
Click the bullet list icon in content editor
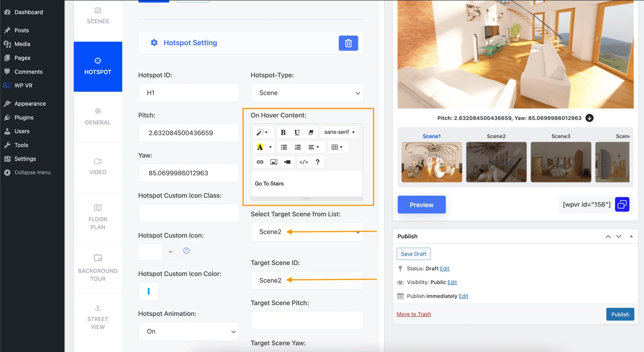click(284, 146)
